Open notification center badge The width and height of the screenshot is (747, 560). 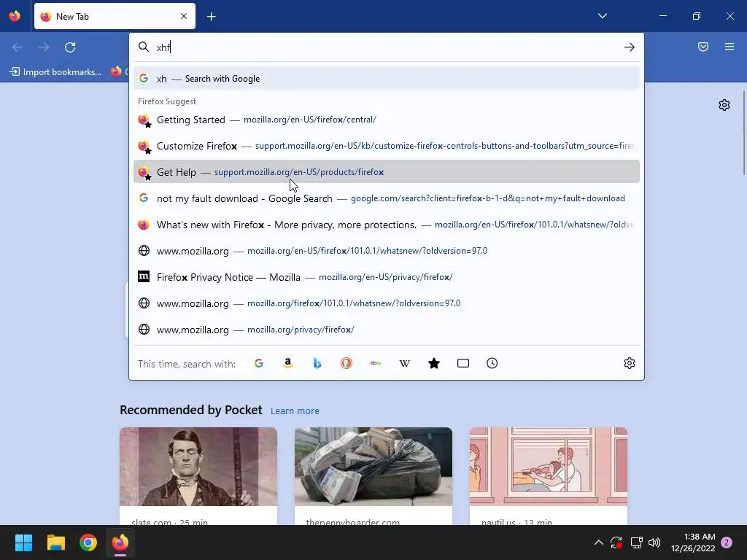727,542
